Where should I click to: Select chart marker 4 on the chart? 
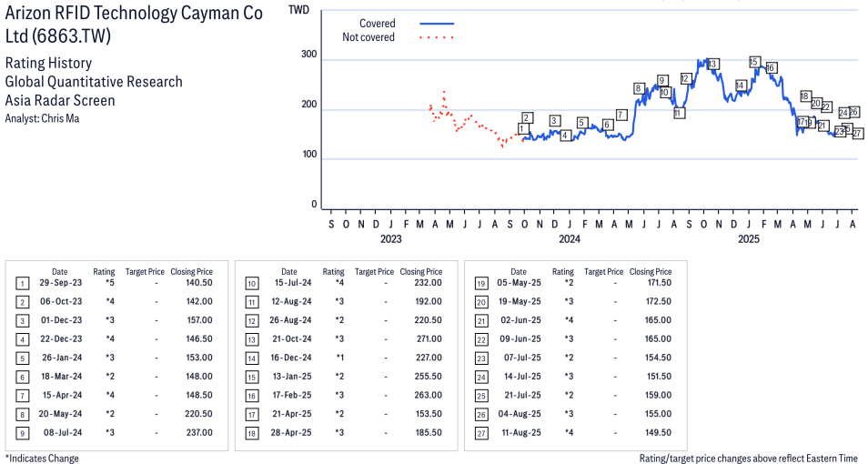point(565,135)
